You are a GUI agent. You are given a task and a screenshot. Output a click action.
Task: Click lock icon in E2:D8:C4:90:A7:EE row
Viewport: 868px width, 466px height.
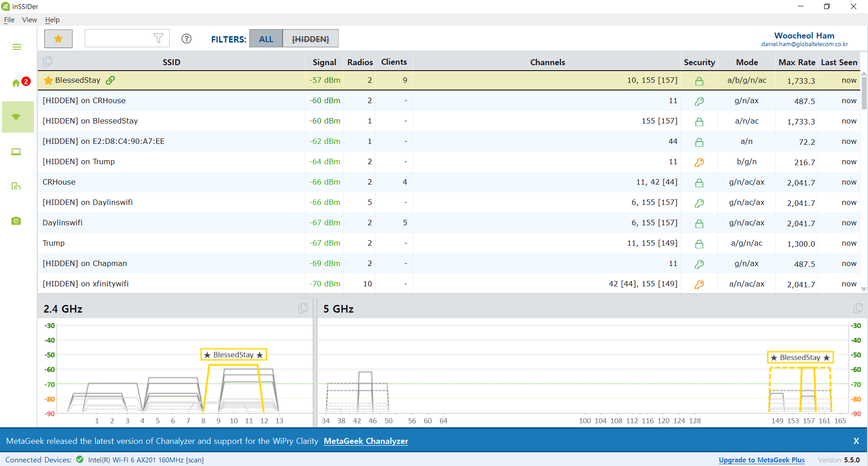(699, 142)
